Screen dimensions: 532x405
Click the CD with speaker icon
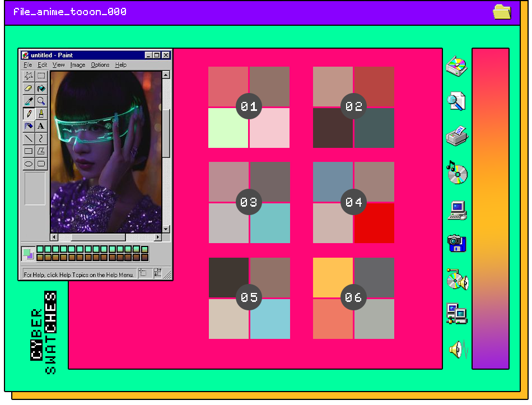(x=458, y=280)
